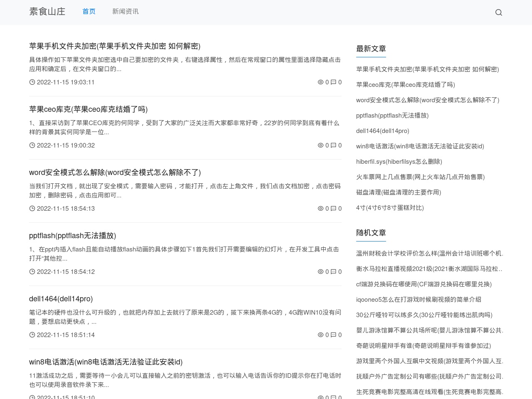Open random article 温州财税会计学校评价怎么样
Viewport: 532px width, 399px height.
coord(430,254)
